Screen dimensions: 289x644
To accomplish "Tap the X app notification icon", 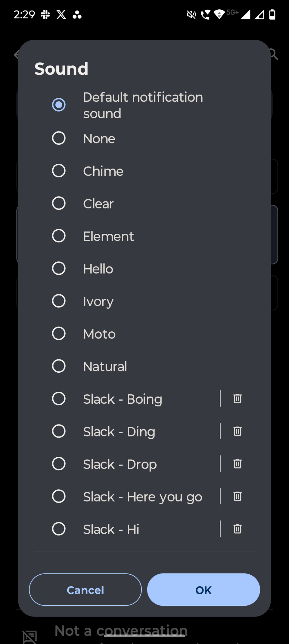I will (x=61, y=14).
